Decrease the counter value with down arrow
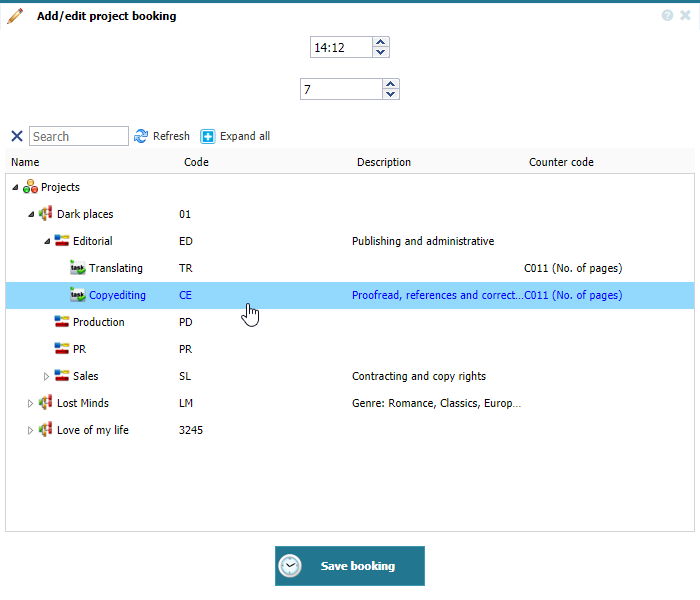The width and height of the screenshot is (700, 600). tap(390, 95)
